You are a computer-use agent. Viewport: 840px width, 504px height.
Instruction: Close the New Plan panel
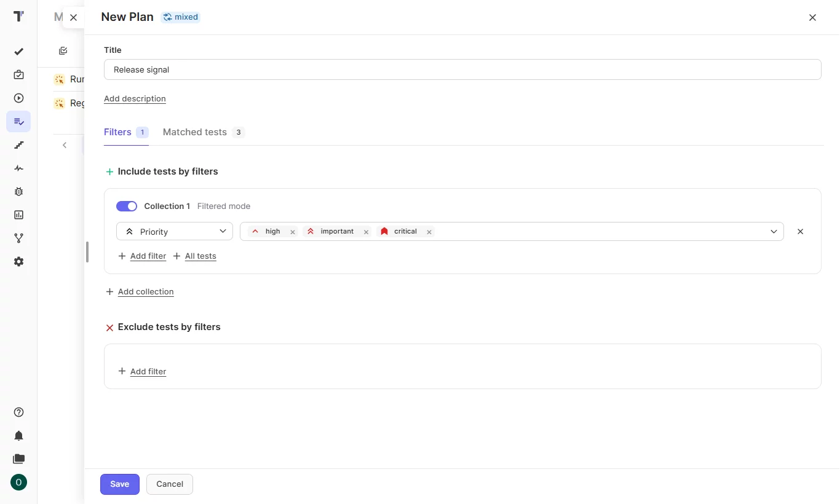[812, 17]
